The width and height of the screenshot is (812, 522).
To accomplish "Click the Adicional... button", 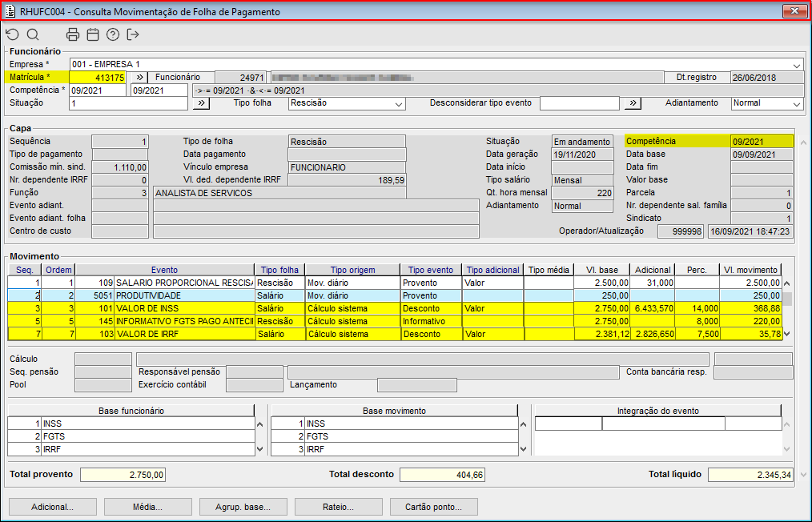I will 52,507.
